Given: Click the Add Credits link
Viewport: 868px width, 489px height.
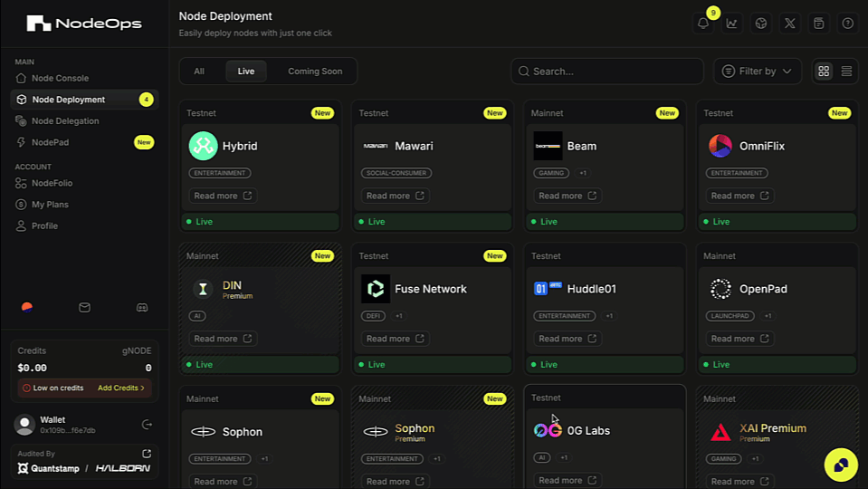Looking at the screenshot, I should click(x=120, y=388).
